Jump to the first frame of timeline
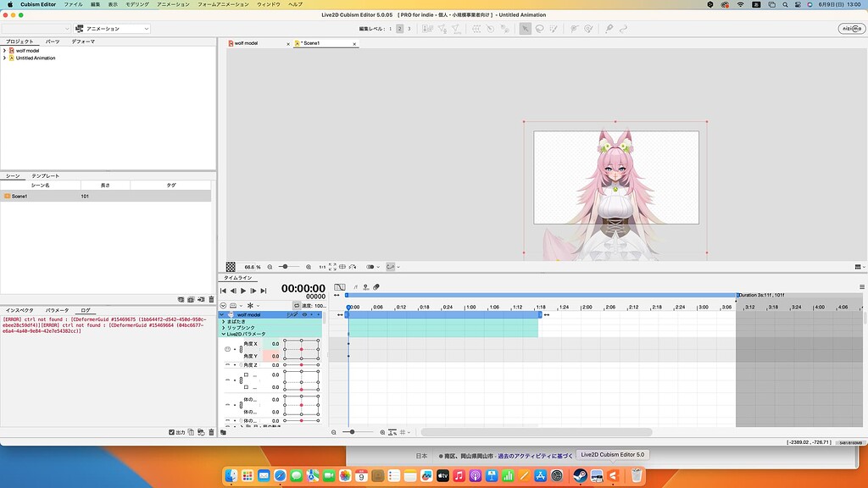 [224, 291]
